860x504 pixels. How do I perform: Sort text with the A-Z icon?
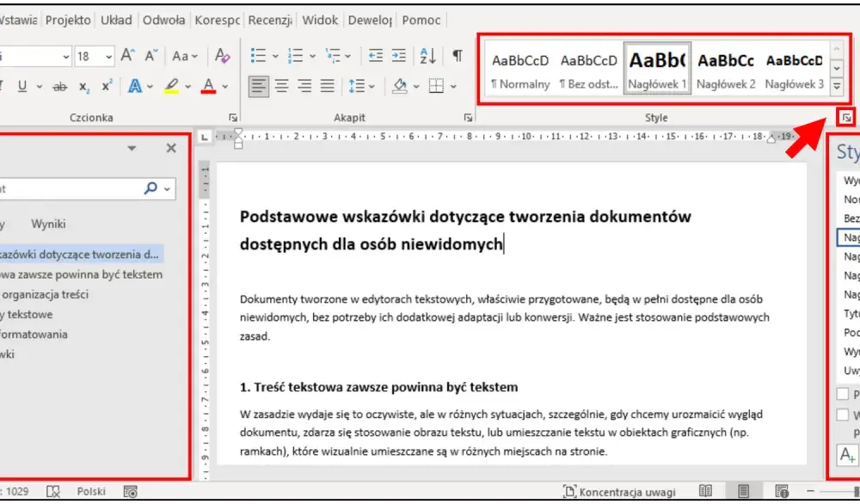click(427, 55)
